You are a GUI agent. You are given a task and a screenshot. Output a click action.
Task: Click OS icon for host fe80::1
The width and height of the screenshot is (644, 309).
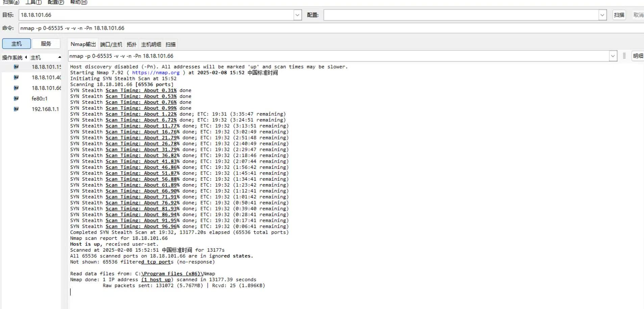point(16,98)
